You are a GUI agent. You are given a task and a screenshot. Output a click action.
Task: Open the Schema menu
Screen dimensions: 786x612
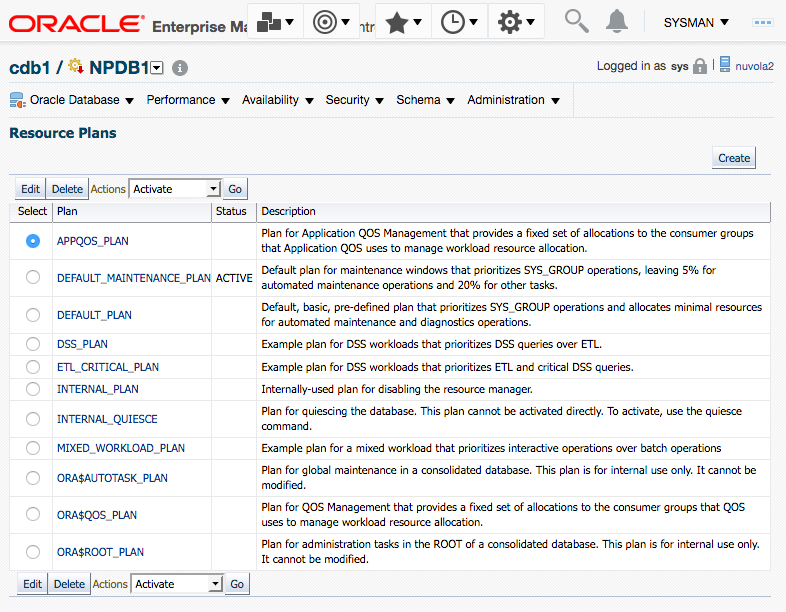(x=426, y=100)
